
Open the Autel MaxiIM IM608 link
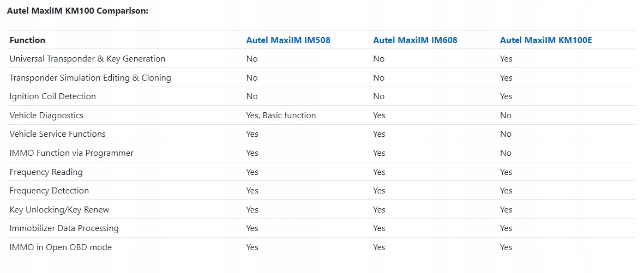(415, 40)
